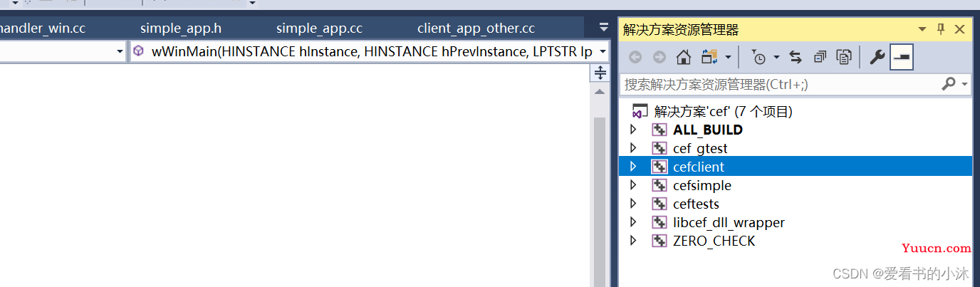
Task: Toggle the Preview Selected Items button
Action: point(902,57)
